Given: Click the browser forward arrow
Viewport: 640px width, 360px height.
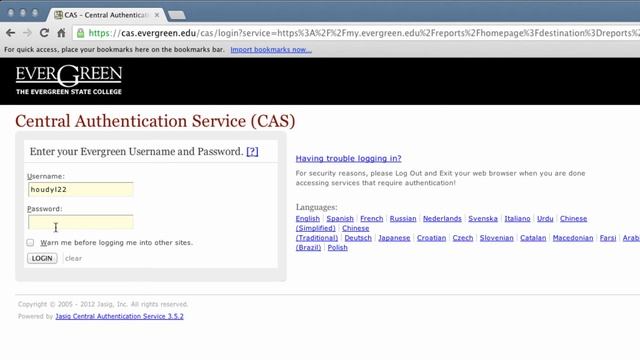Looking at the screenshot, I should tap(27, 33).
